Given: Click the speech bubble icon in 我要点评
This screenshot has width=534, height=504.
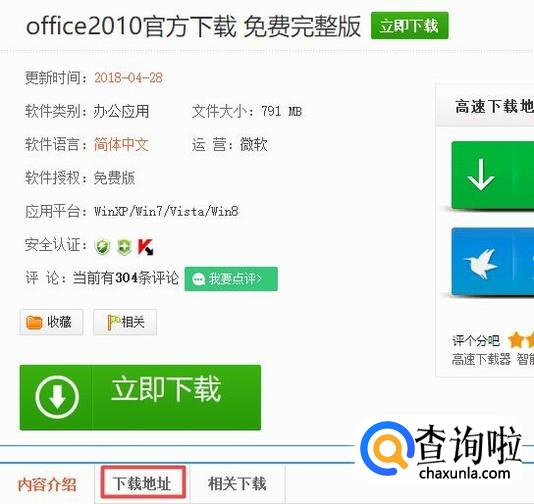Looking at the screenshot, I should click(198, 280).
